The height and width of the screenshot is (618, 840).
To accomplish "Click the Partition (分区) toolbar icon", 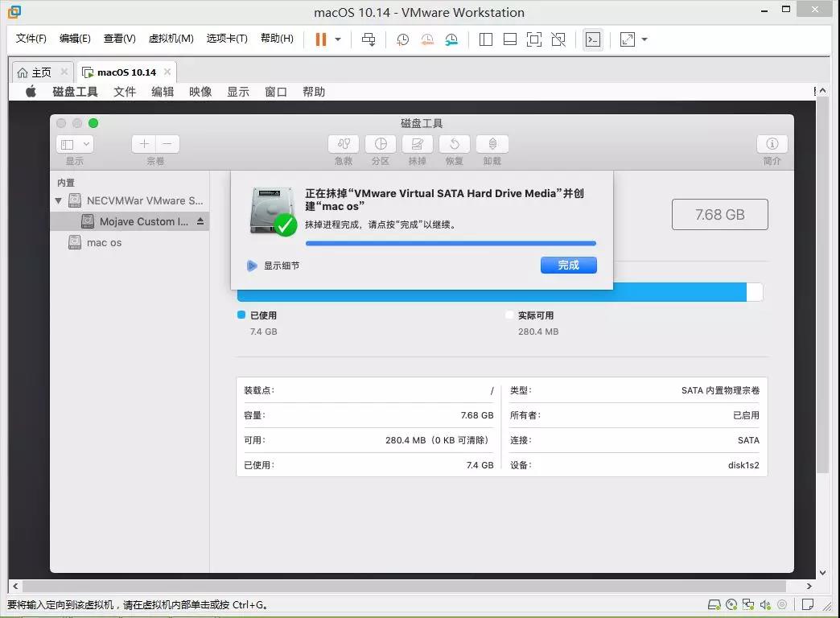I will [381, 144].
